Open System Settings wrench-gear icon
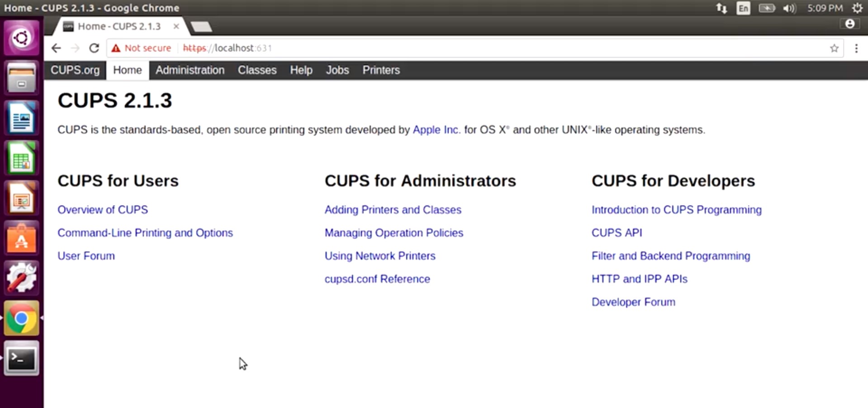This screenshot has height=408, width=868. (21, 278)
